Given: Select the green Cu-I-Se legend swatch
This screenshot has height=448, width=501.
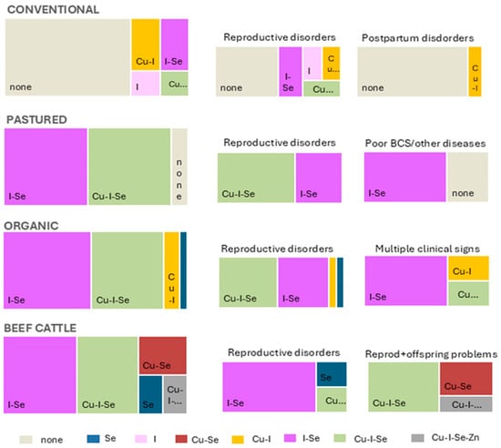Looking at the screenshot, I should (x=340, y=438).
